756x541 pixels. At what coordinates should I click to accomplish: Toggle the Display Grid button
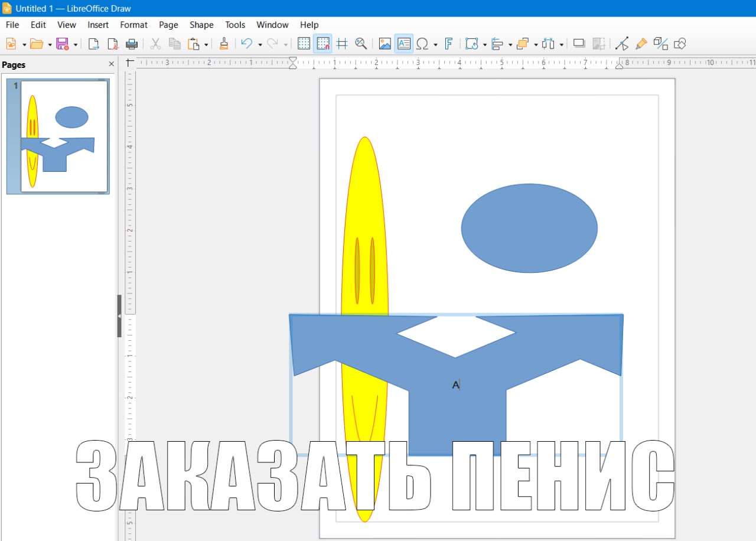pos(304,44)
